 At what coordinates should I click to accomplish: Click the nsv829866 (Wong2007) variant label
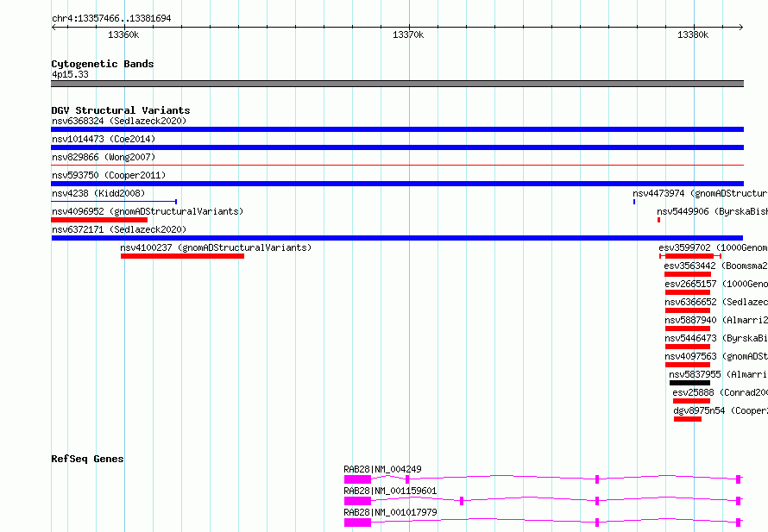click(x=104, y=157)
